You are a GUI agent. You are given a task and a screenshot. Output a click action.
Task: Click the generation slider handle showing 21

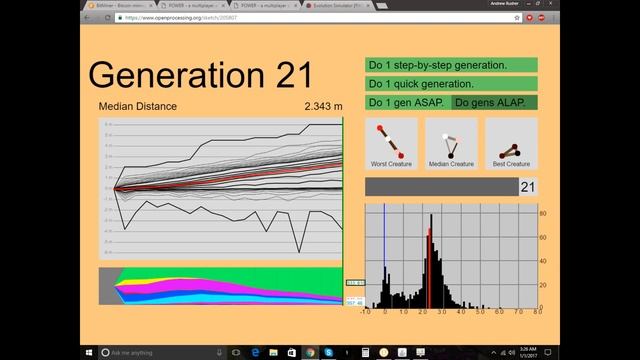click(x=528, y=187)
